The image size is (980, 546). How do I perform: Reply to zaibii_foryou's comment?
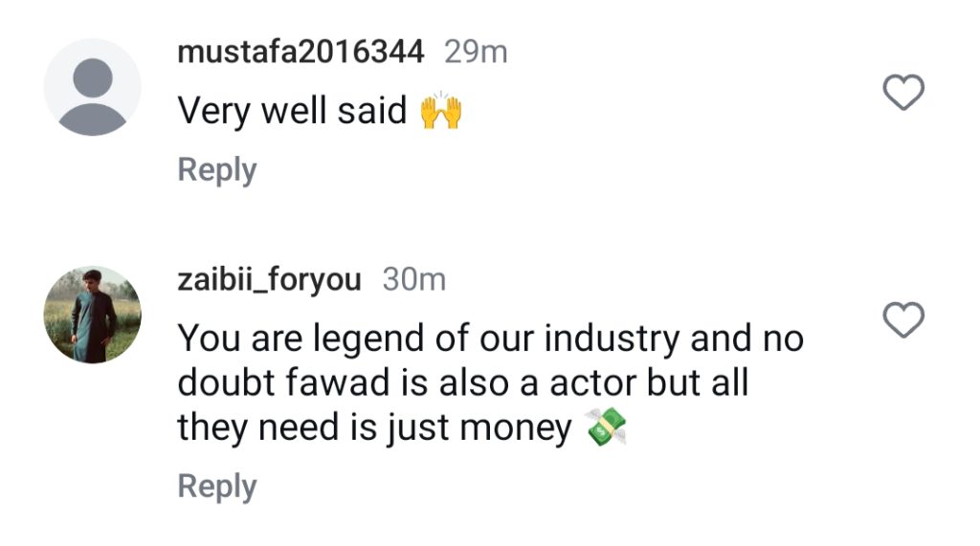[x=217, y=487]
